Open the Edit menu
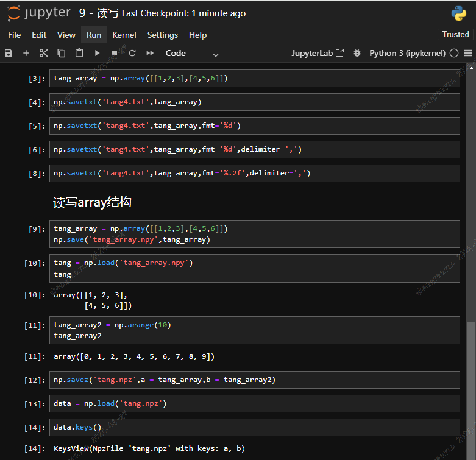 tap(39, 35)
